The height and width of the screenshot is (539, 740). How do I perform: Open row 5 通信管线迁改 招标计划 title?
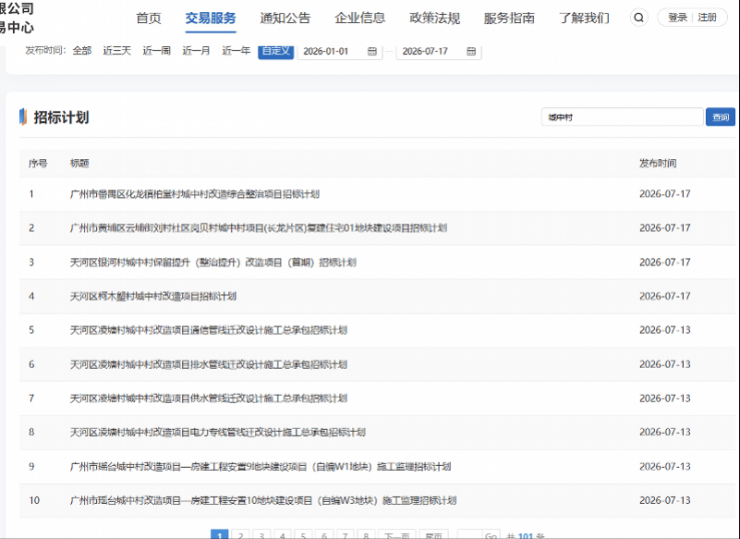tap(208, 330)
